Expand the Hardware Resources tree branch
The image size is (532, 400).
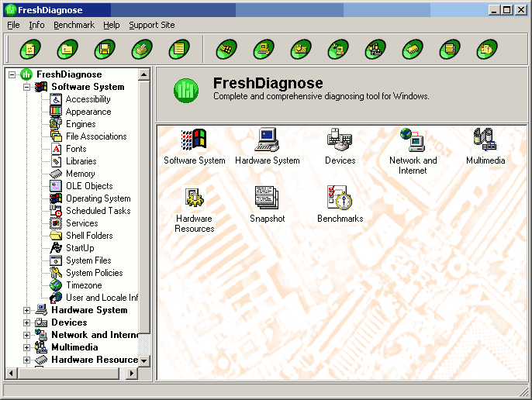point(27,360)
